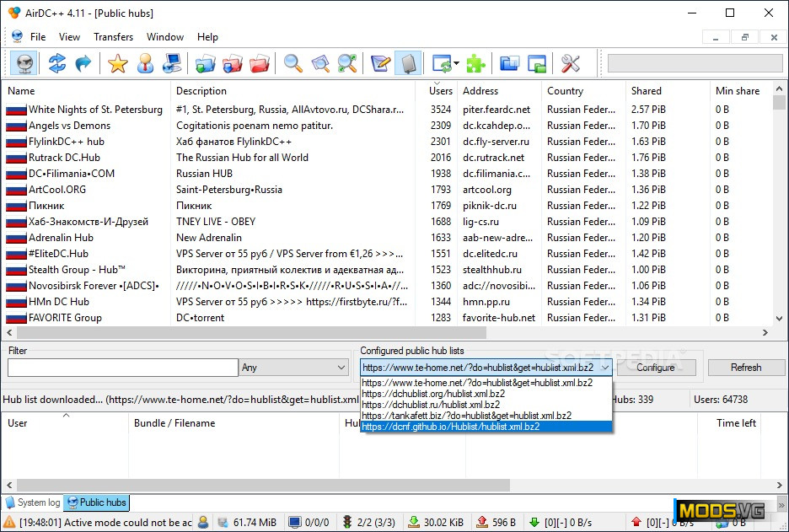Click the Configure button
Screen dimensions: 789x532
655,368
